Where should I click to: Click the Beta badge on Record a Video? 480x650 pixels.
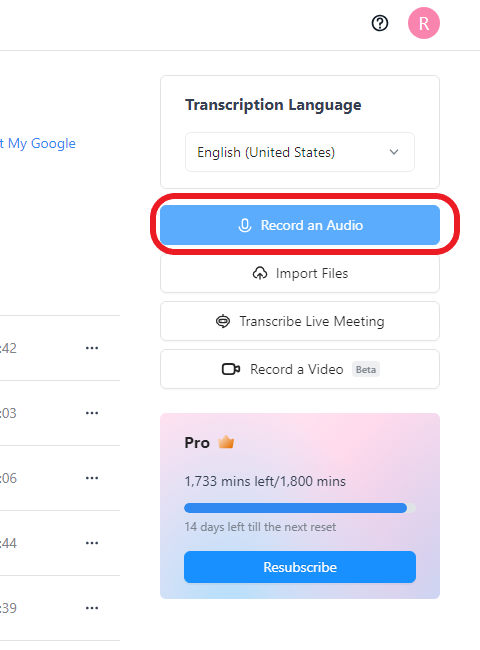366,369
